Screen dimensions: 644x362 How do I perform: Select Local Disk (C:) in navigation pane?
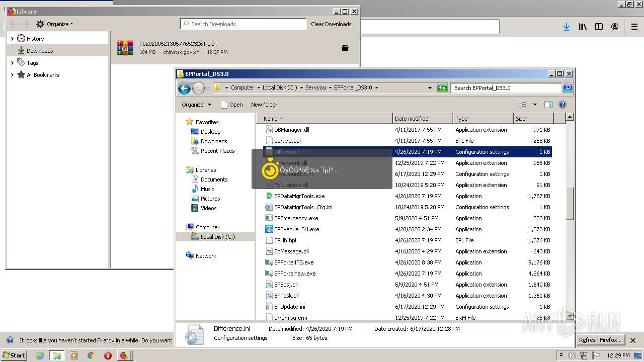217,237
